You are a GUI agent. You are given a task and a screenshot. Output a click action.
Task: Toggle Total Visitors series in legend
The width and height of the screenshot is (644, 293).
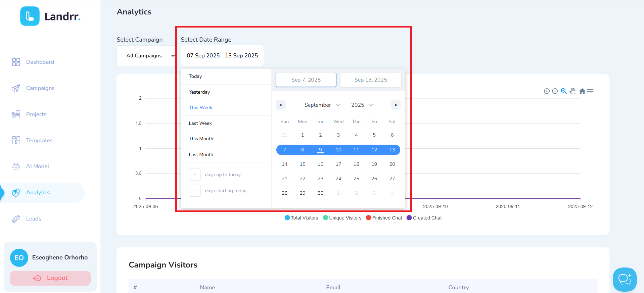point(301,218)
